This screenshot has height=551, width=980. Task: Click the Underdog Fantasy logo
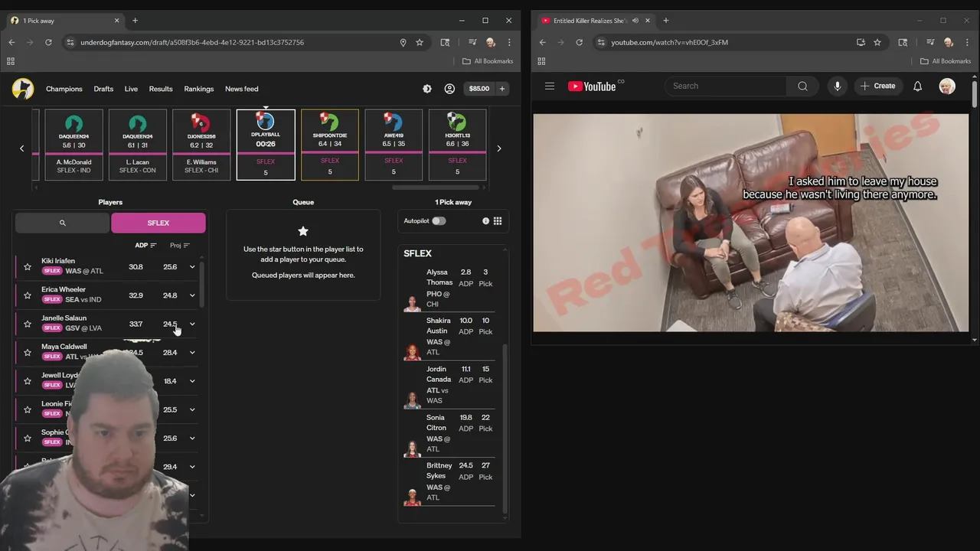click(x=23, y=89)
